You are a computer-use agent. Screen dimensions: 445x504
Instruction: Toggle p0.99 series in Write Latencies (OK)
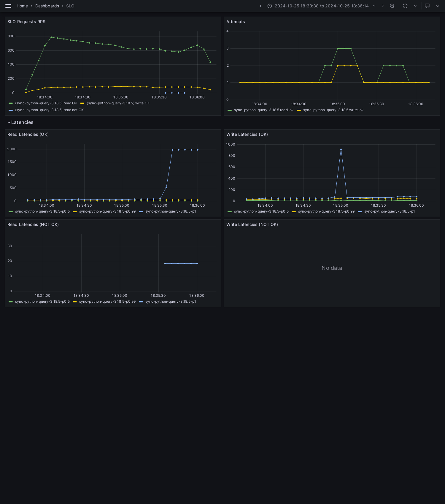[326, 211]
